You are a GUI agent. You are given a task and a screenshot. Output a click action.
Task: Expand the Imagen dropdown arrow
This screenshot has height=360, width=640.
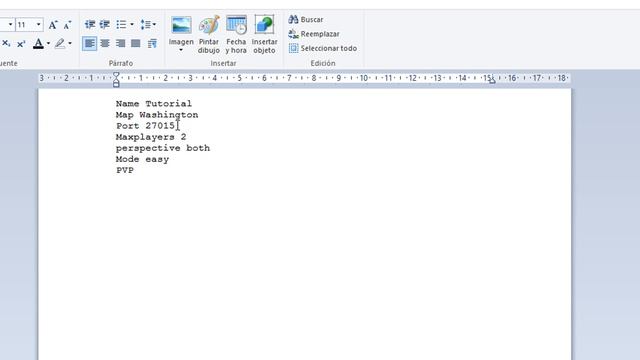pyautogui.click(x=181, y=50)
